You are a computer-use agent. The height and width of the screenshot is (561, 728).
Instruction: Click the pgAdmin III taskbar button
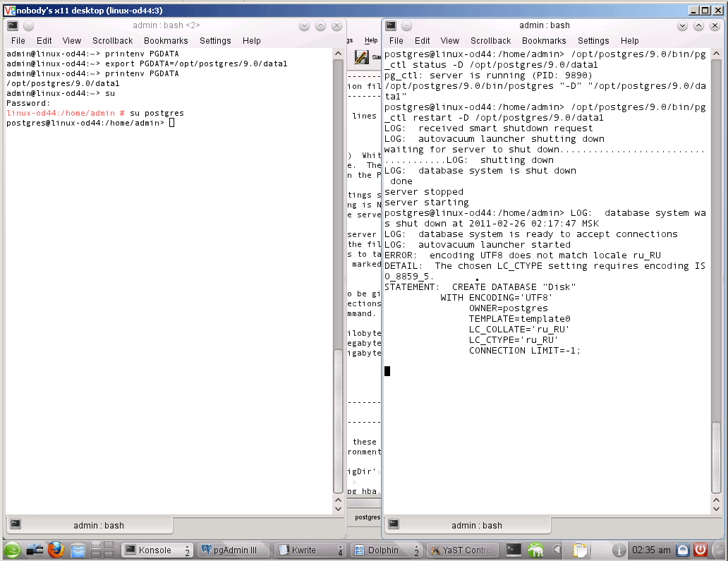234,550
